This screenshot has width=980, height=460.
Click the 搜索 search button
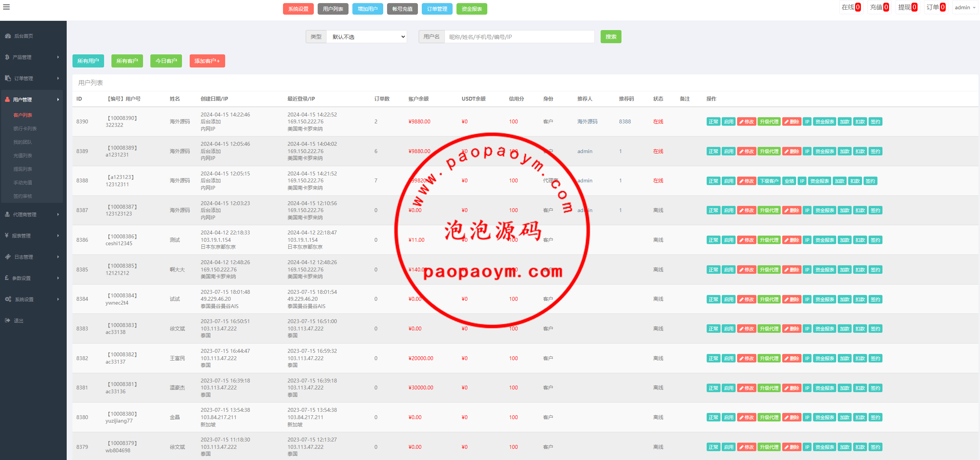611,37
